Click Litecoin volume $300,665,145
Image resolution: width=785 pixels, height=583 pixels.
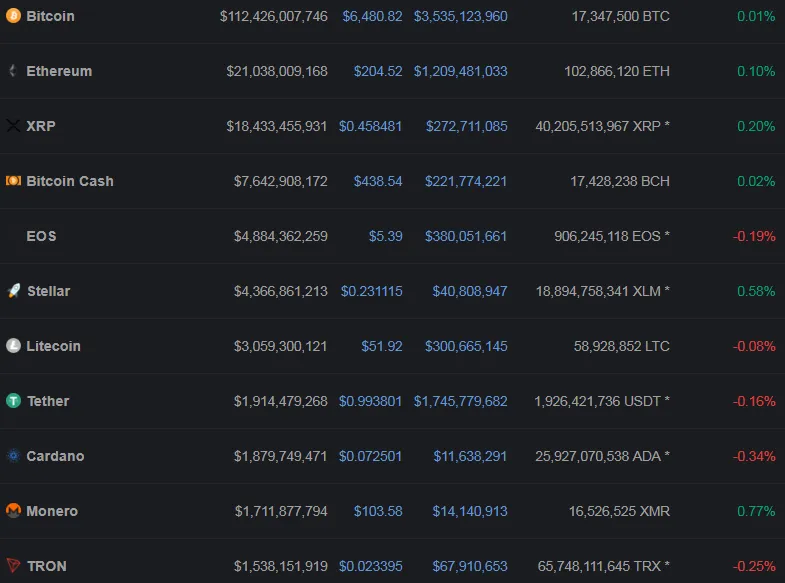tap(466, 346)
